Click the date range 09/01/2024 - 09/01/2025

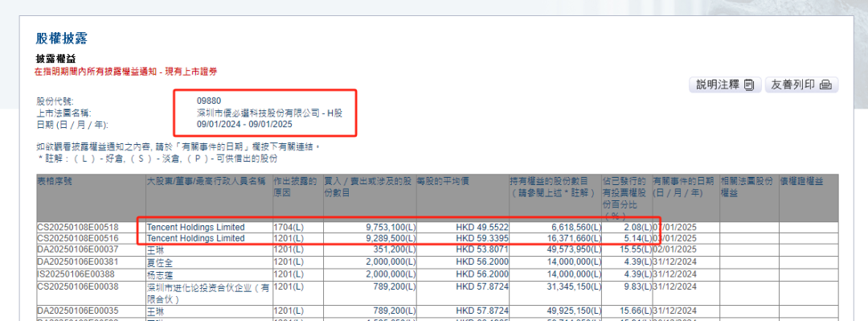[244, 124]
